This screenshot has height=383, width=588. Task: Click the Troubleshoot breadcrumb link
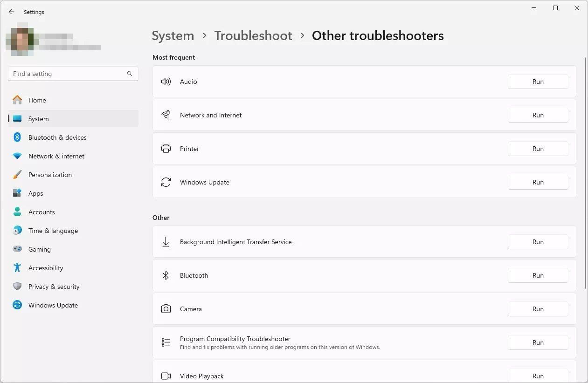(253, 36)
